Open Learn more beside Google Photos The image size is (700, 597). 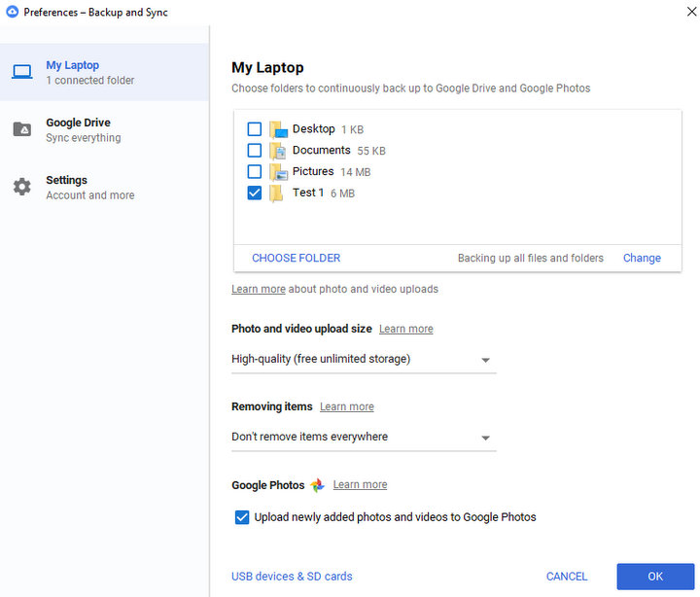pos(360,484)
